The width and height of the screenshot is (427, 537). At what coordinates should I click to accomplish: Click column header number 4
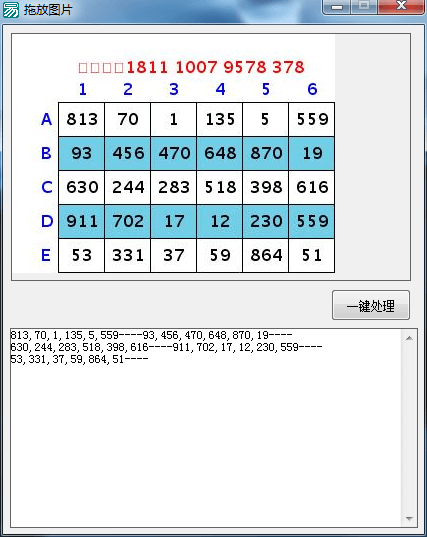[220, 89]
